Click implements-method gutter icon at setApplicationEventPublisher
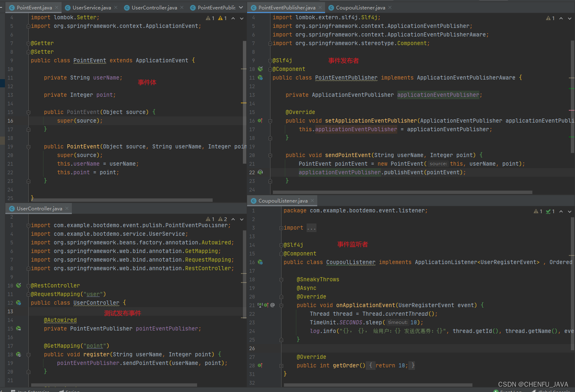Viewport: 575px width, 392px height. coord(260,121)
